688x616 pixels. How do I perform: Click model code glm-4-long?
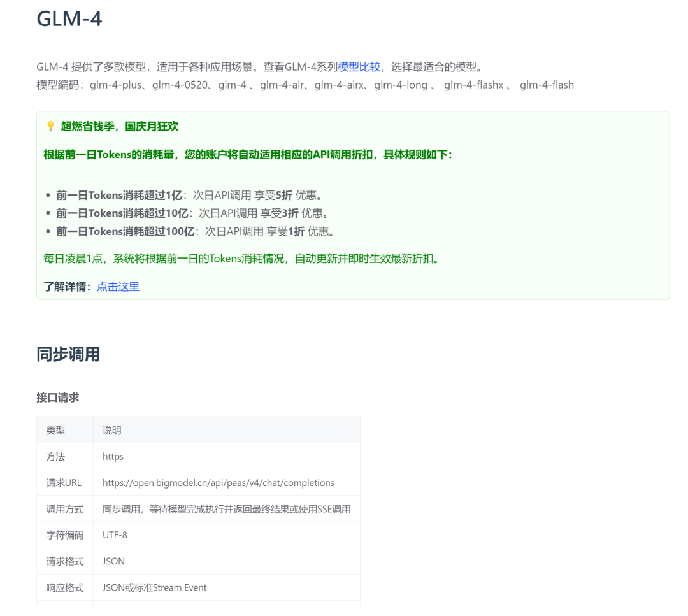[x=401, y=85]
